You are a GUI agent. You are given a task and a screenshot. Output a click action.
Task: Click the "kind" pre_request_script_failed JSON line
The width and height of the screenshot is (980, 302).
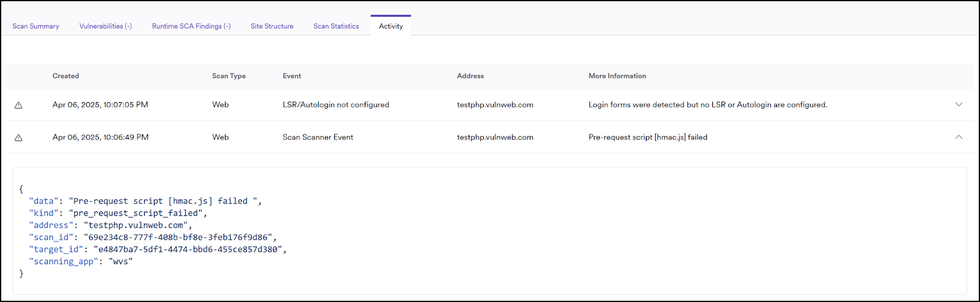tap(118, 213)
